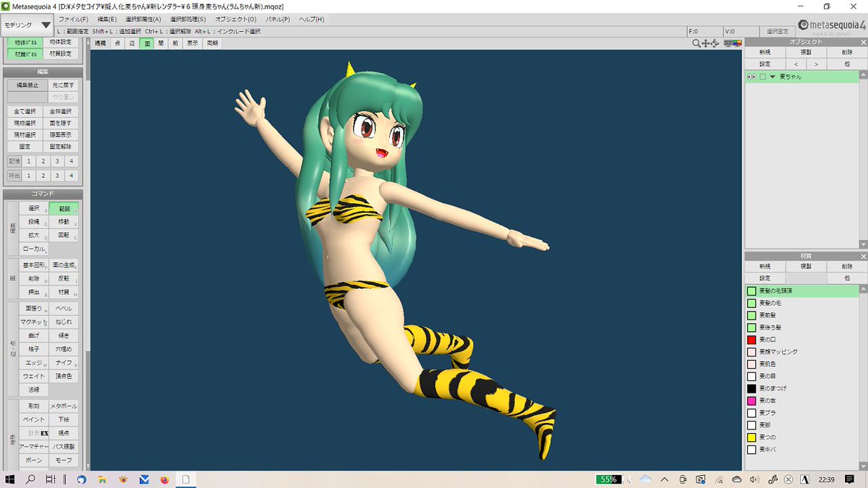This screenshot has height=488, width=868.
Task: Open the 選択部属性(A) menu
Action: pos(142,19)
